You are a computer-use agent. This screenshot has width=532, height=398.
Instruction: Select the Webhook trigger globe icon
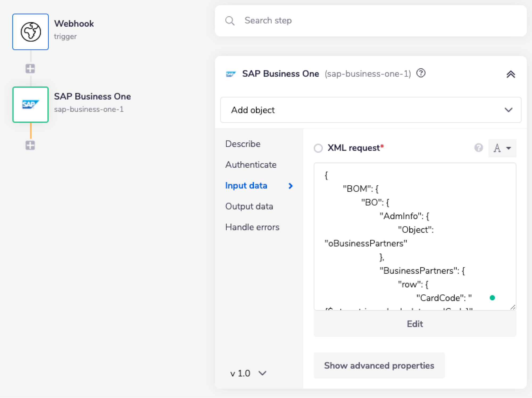31,32
